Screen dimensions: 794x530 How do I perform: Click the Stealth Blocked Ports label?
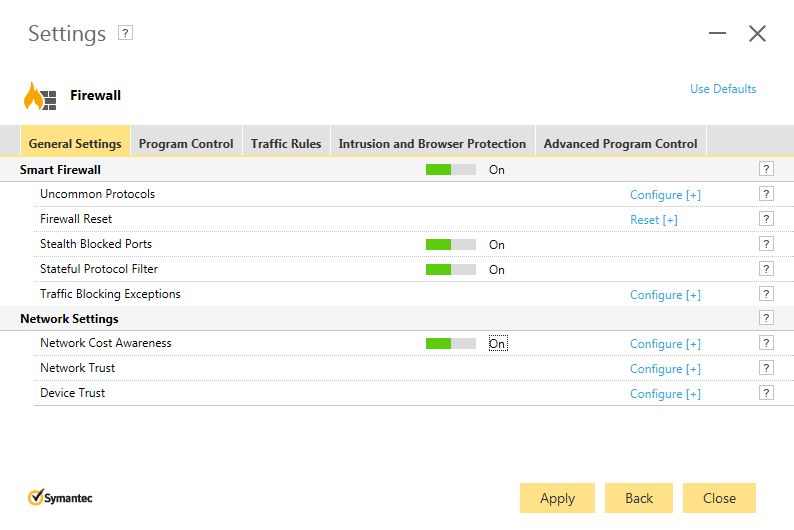[x=96, y=244]
